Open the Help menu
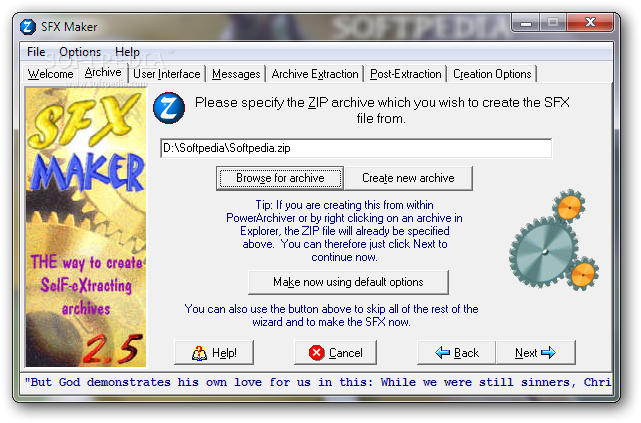This screenshot has height=423, width=641. pyautogui.click(x=127, y=52)
